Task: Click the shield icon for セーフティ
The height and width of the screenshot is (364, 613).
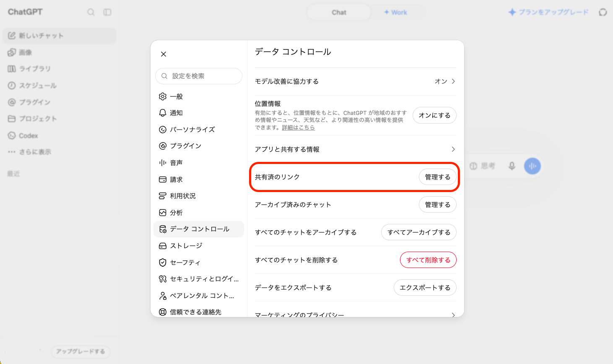Action: [163, 263]
